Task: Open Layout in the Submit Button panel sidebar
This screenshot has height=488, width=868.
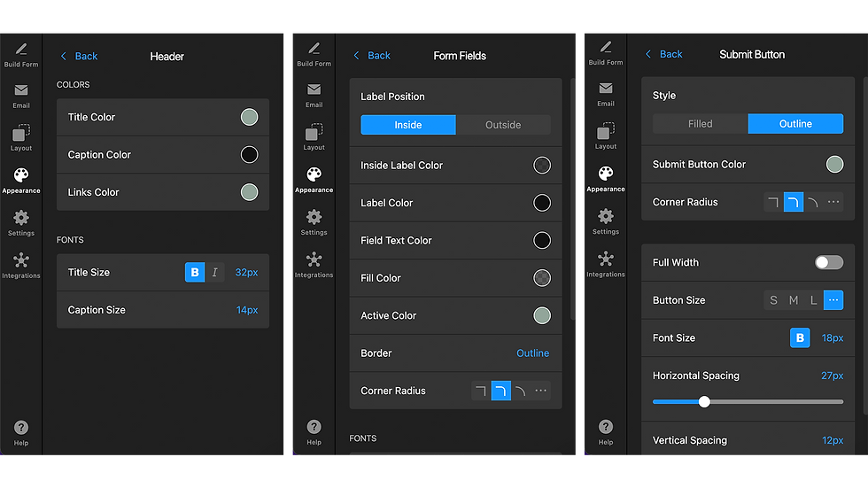Action: coord(606,136)
